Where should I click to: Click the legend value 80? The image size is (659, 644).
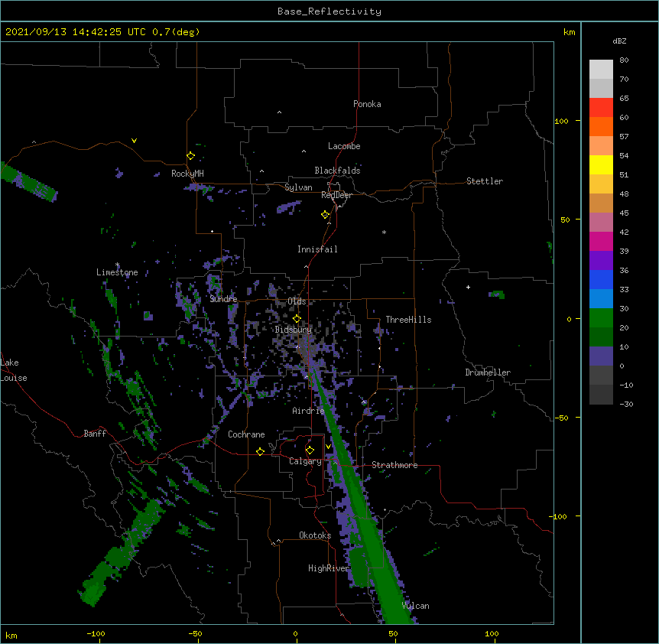tap(624, 60)
